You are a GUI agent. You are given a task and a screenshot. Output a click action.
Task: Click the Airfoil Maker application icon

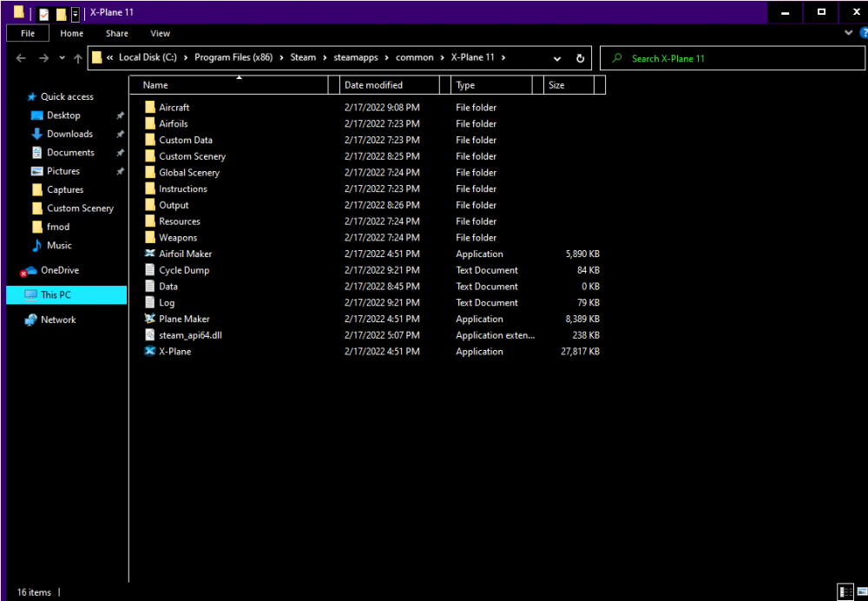tap(150, 254)
